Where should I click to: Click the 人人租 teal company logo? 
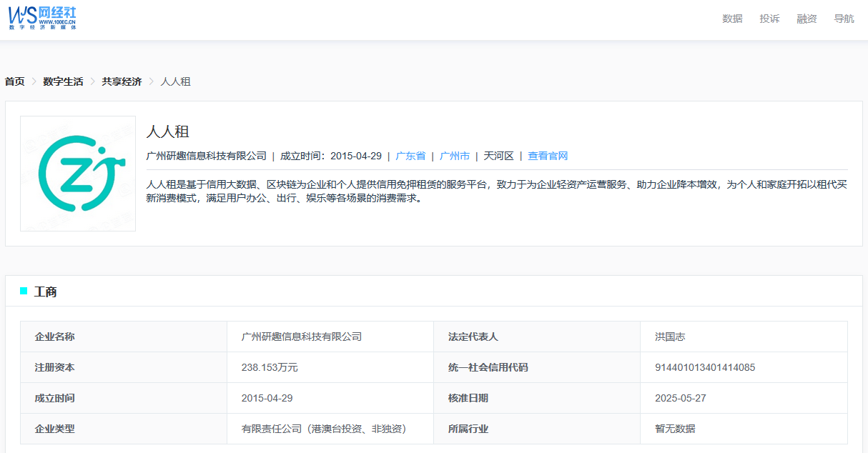(78, 174)
